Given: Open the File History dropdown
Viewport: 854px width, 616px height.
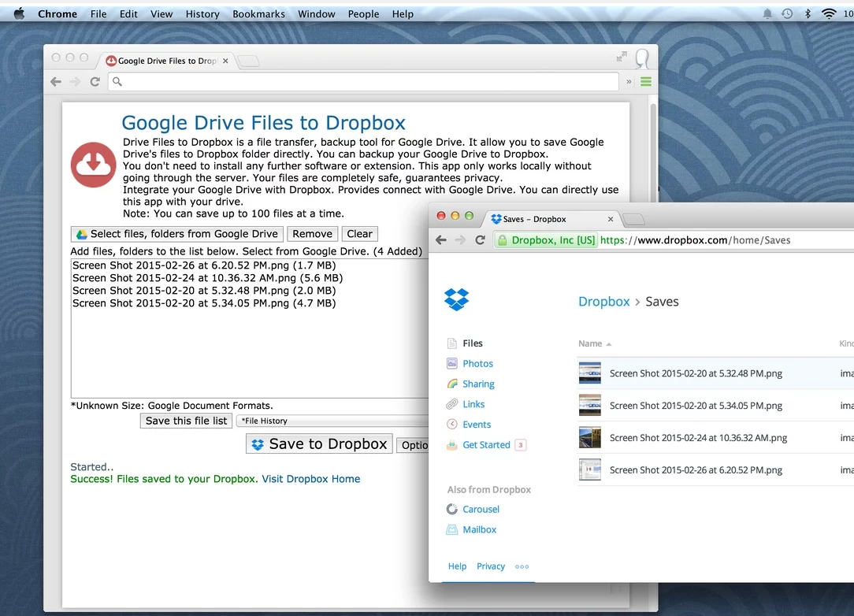Looking at the screenshot, I should [x=332, y=421].
